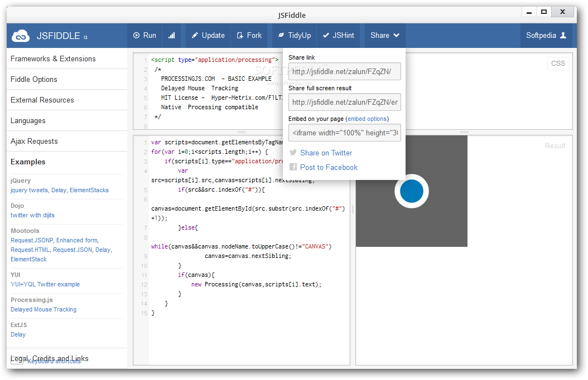Open the Request.JSON example
The width and height of the screenshot is (588, 380).
pyautogui.click(x=73, y=250)
